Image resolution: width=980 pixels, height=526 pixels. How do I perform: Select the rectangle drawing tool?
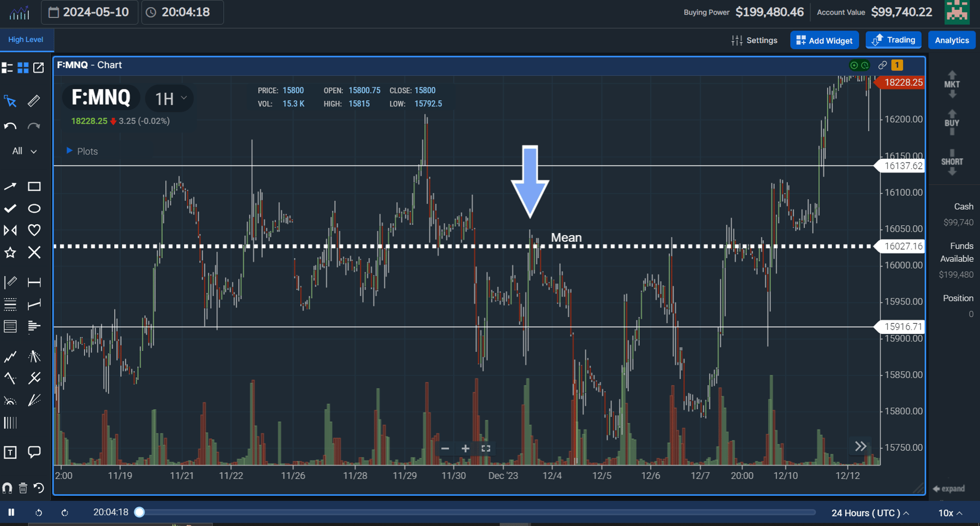(34, 187)
